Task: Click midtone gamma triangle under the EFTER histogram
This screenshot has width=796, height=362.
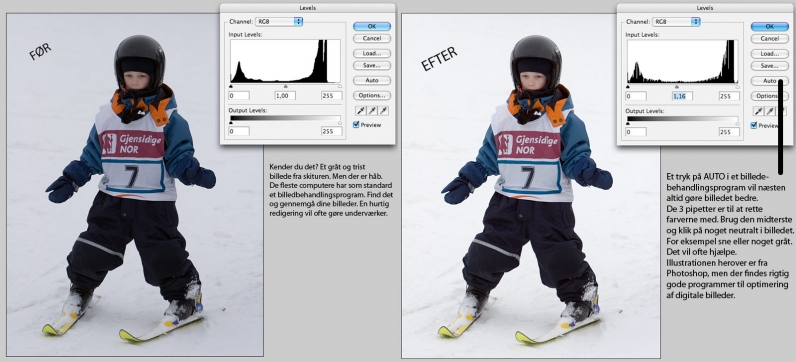Action: coord(677,87)
